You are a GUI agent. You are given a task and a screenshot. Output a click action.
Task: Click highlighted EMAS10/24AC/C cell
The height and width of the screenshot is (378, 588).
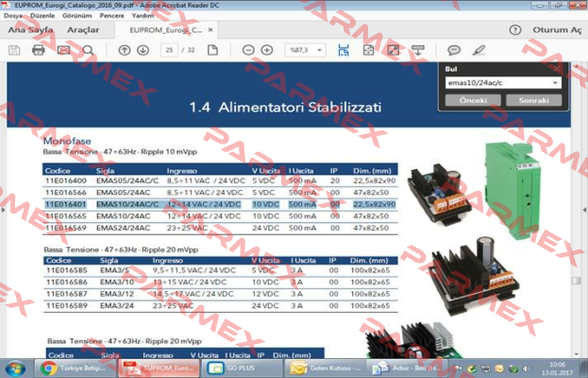[127, 204]
